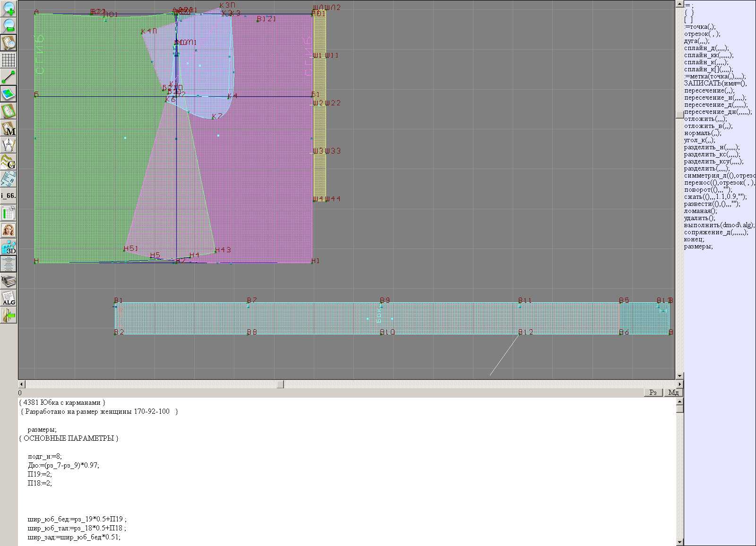
Task: Click the exit door arrow icon
Action: [9, 315]
